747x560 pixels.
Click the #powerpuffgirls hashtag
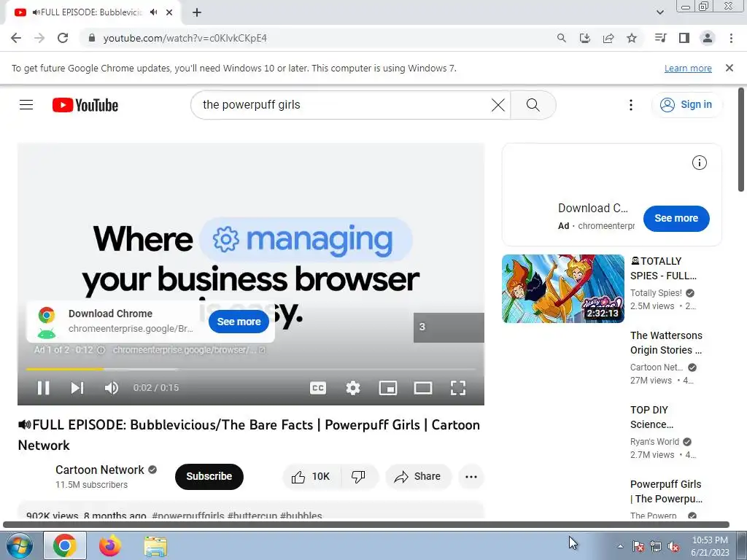click(x=187, y=516)
